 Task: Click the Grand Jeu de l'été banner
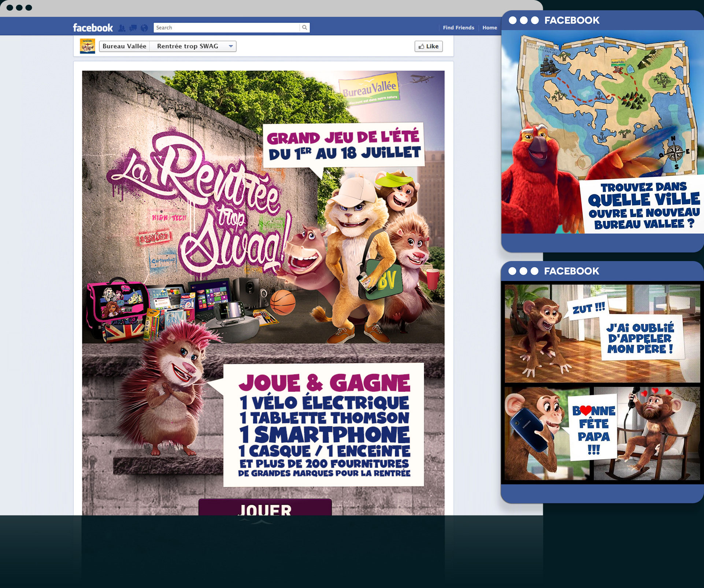(x=344, y=145)
